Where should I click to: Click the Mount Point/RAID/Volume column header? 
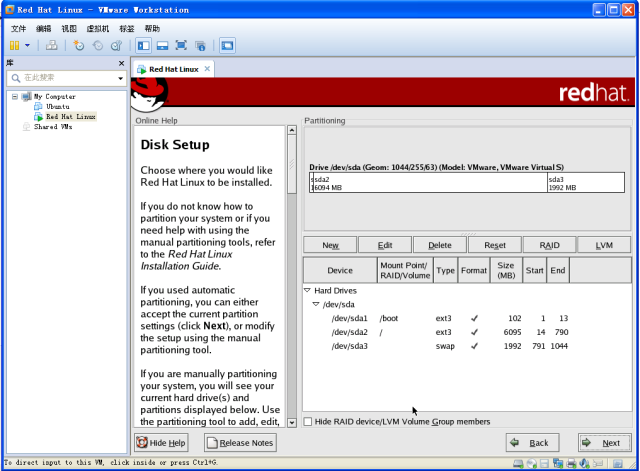pyautogui.click(x=405, y=270)
